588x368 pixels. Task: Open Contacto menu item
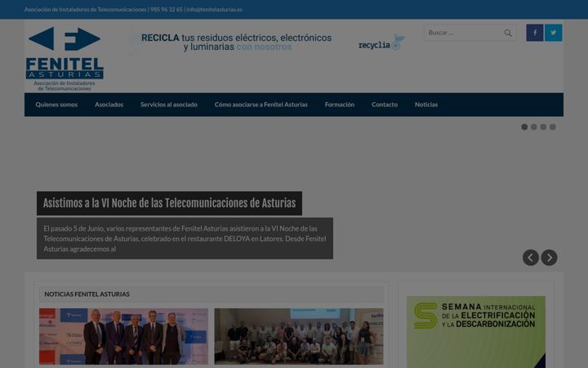pos(385,105)
